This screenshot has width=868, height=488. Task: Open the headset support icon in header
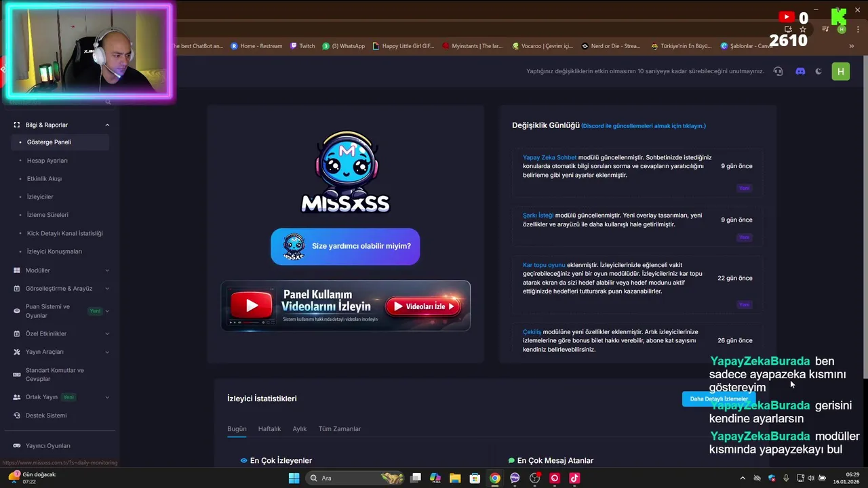click(778, 71)
